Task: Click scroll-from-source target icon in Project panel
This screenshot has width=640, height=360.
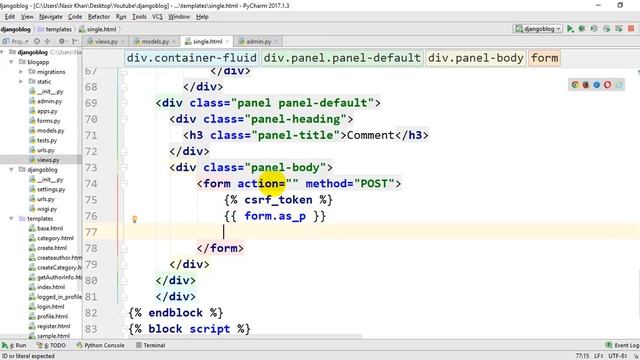Action: (37, 41)
